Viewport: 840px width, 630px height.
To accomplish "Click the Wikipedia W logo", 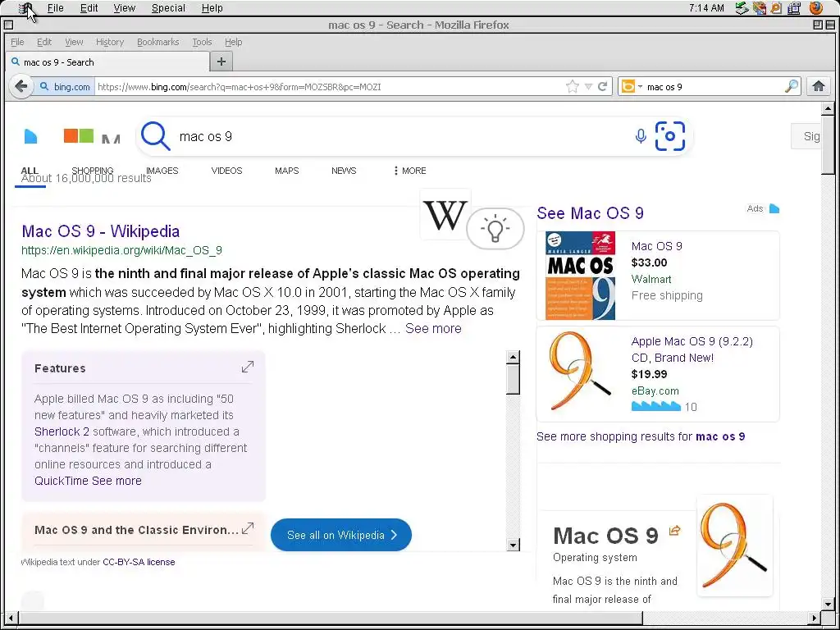I will click(445, 214).
